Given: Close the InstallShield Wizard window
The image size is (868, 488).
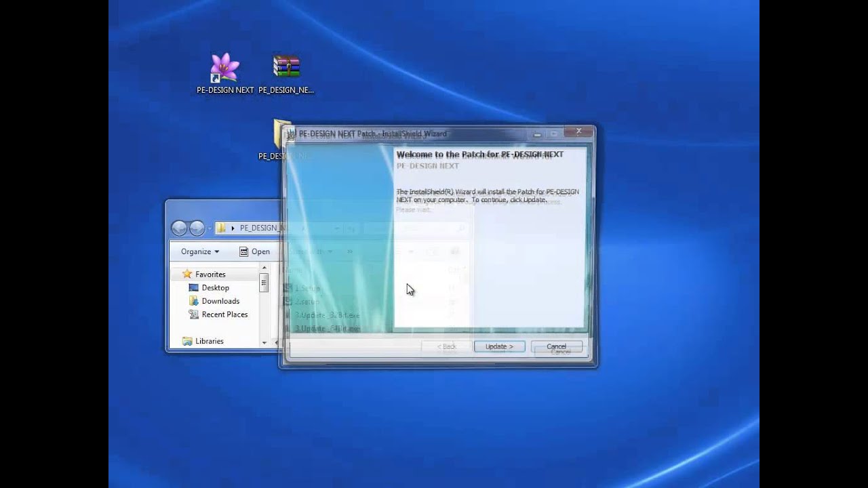Looking at the screenshot, I should click(x=578, y=131).
